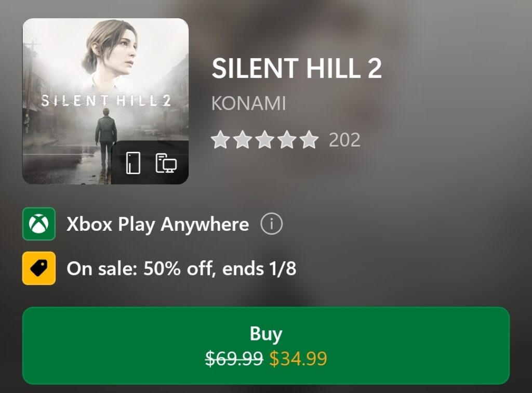Open the 202 ratings count
This screenshot has width=532, height=393.
pyautogui.click(x=344, y=140)
